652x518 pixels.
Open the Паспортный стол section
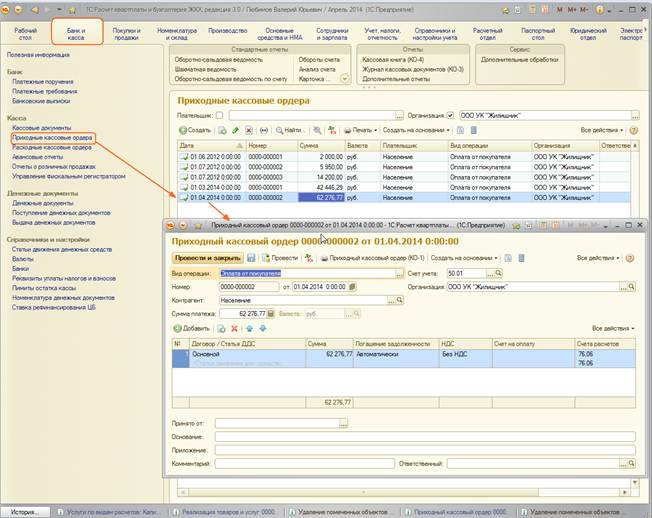click(x=538, y=34)
